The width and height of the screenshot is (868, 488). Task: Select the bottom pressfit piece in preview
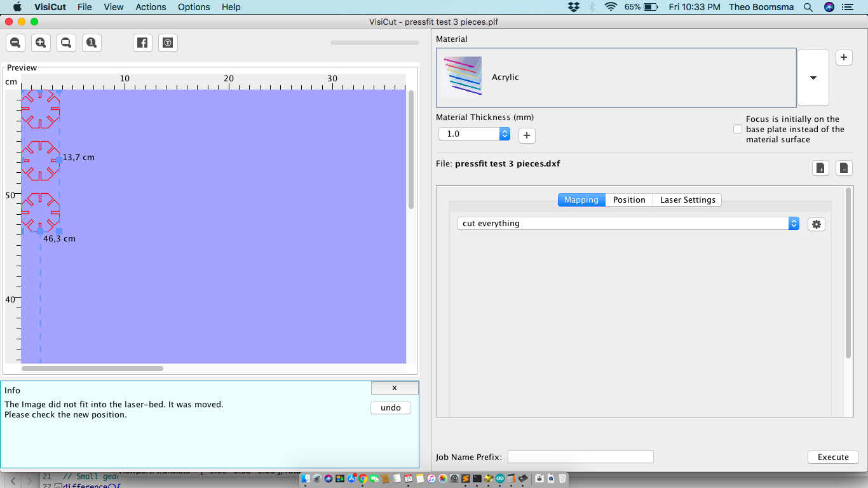coord(41,212)
